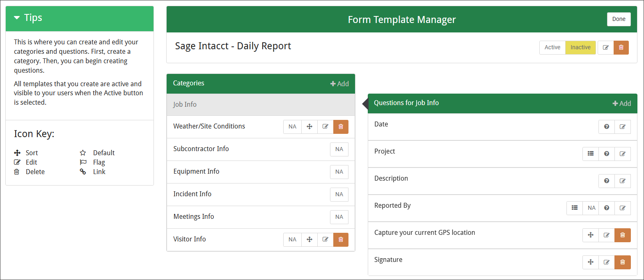Set the template to Active
This screenshot has width=644, height=280.
(x=552, y=48)
